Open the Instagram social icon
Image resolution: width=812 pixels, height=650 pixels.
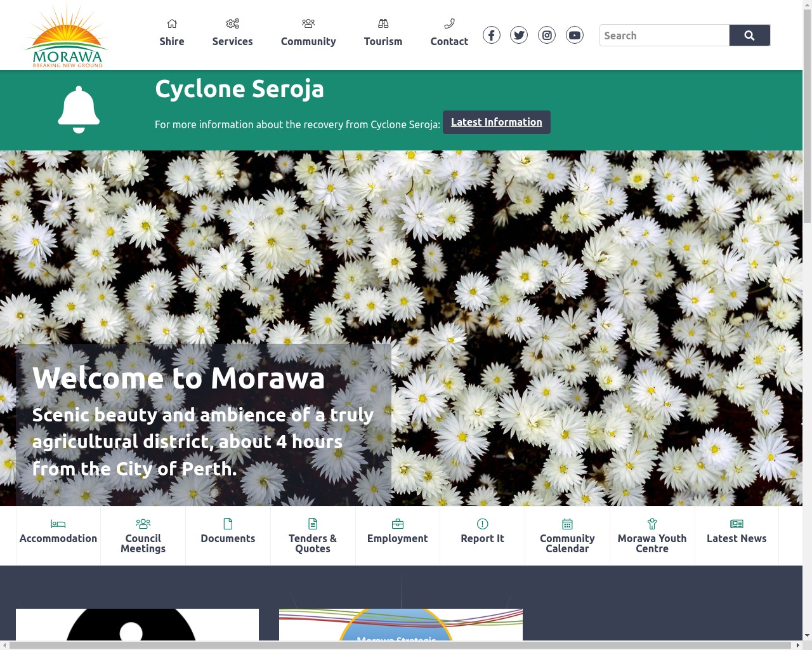(547, 35)
